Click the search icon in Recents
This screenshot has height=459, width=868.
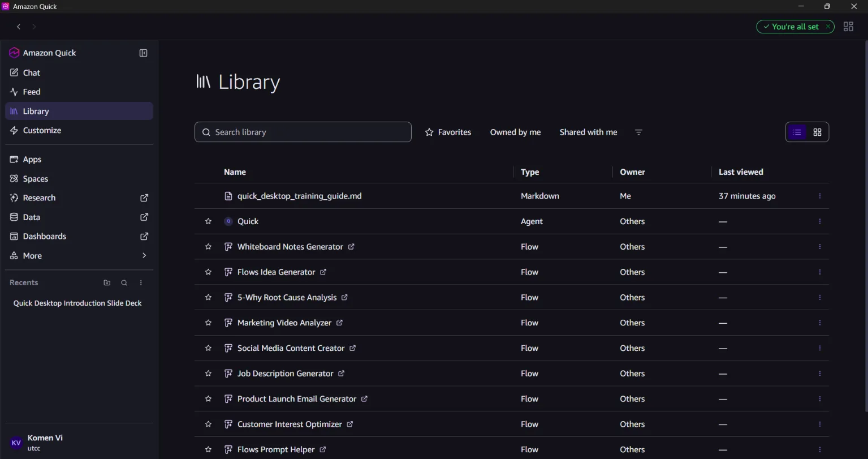tap(124, 283)
